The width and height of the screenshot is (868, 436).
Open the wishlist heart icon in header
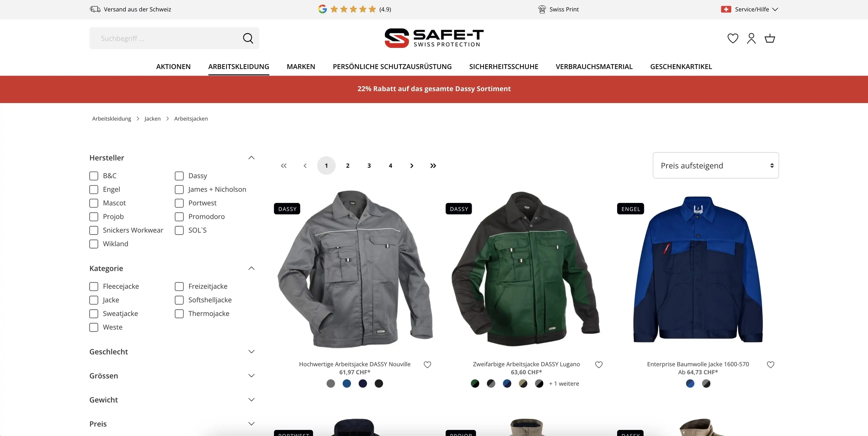(733, 38)
